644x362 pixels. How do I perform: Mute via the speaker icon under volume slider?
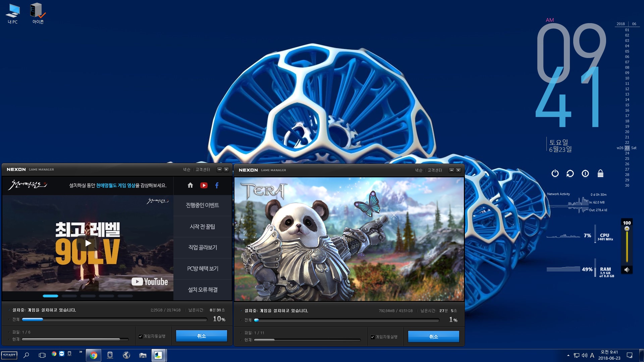click(x=627, y=270)
